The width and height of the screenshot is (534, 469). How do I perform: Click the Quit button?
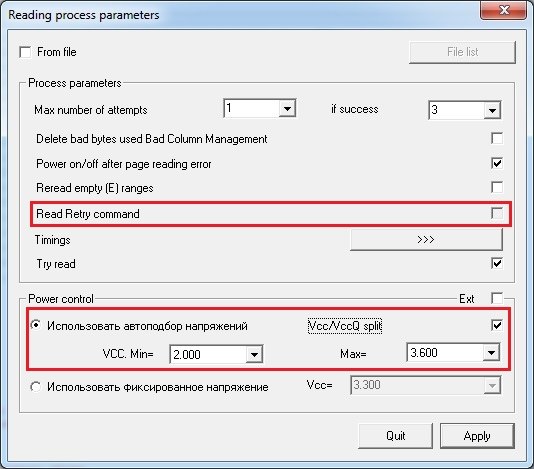pos(395,436)
